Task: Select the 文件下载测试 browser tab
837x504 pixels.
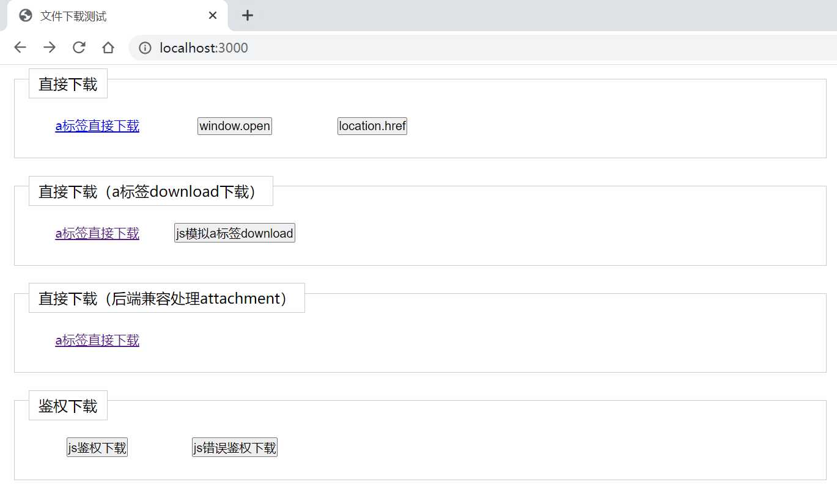Action: [x=117, y=16]
